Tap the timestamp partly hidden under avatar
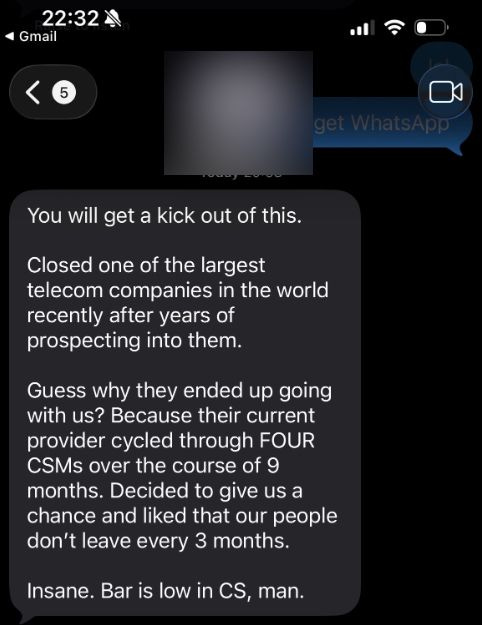 click(242, 175)
